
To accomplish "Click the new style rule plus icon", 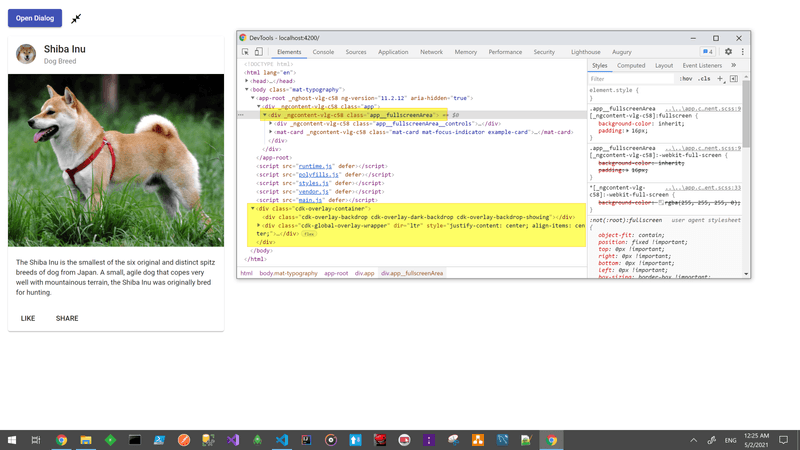I will pos(720,79).
